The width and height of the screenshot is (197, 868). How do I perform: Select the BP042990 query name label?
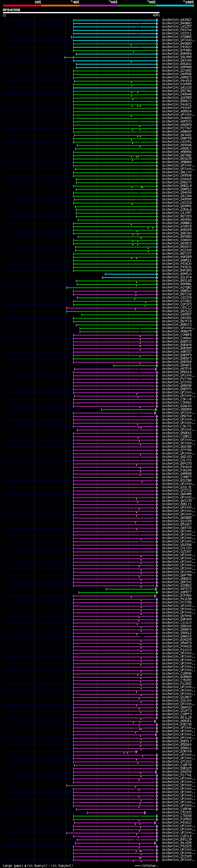coord(11,10)
